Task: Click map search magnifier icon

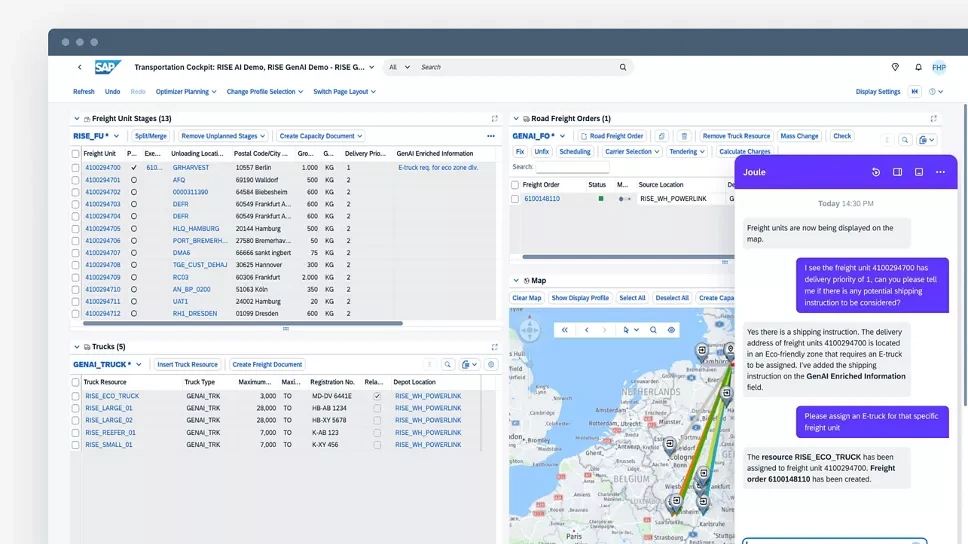Action: coord(653,330)
